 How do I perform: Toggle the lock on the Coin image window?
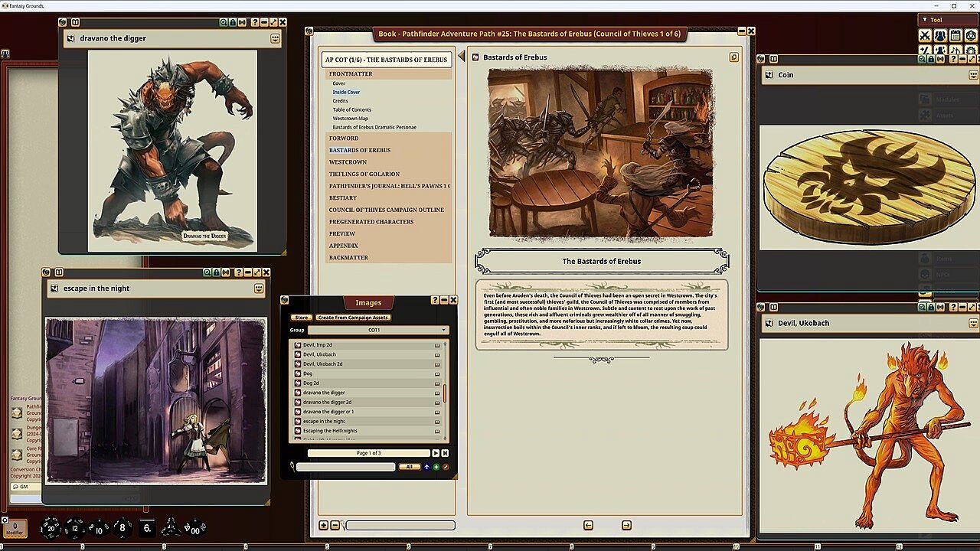point(931,59)
